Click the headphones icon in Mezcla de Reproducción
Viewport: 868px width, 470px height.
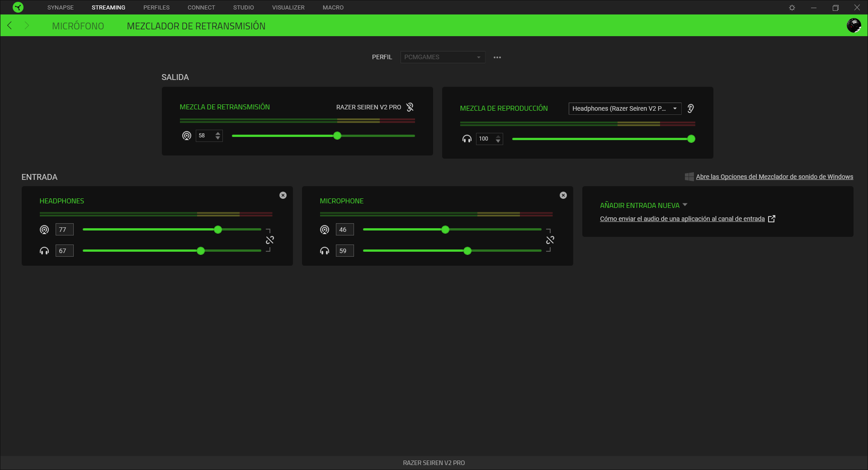467,139
